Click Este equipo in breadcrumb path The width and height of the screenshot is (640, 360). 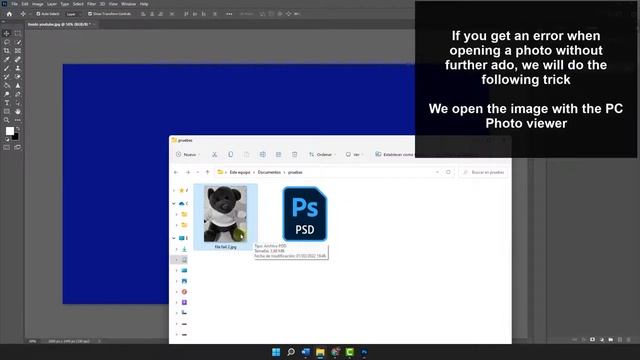pyautogui.click(x=240, y=172)
